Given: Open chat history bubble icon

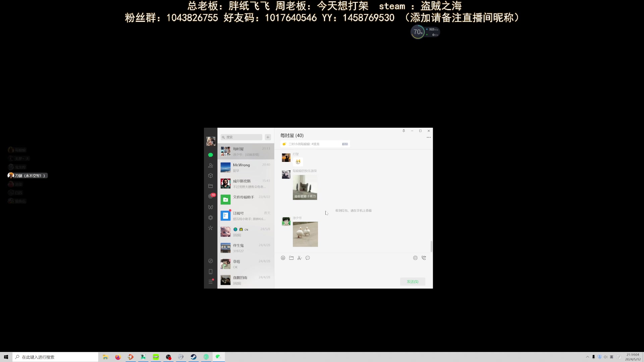Looking at the screenshot, I should pos(308,258).
